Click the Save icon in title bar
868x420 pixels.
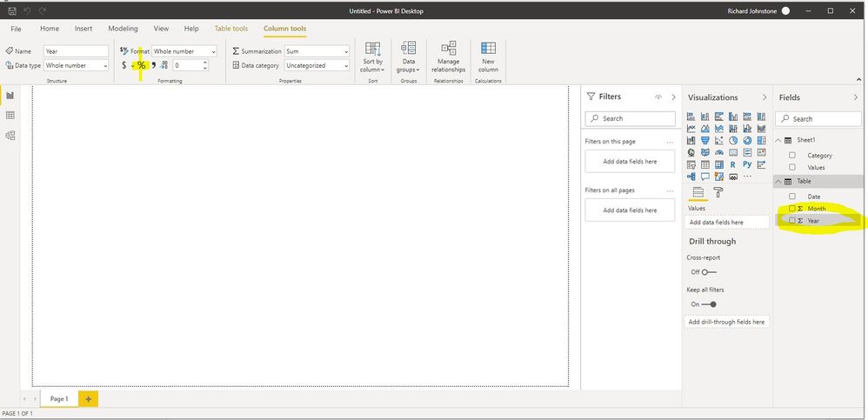tap(12, 11)
